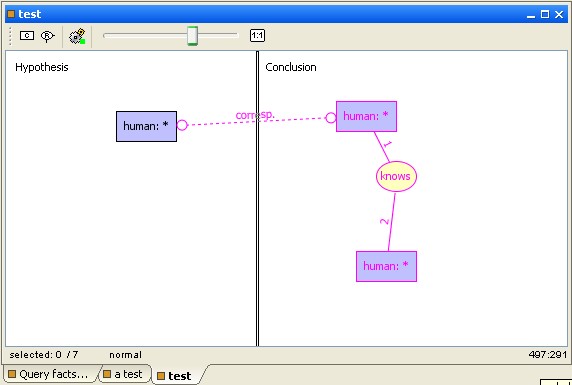Click the 'corresp.' dashed link label

pos(255,115)
